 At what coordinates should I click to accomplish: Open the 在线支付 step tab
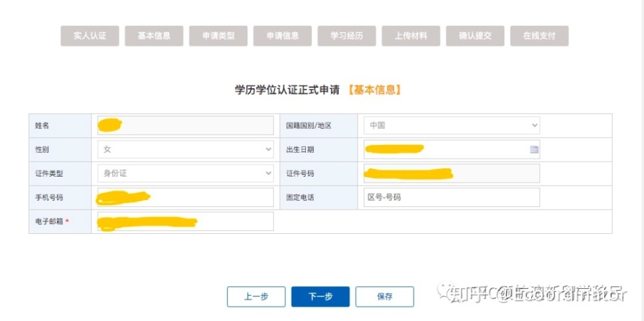click(x=539, y=35)
